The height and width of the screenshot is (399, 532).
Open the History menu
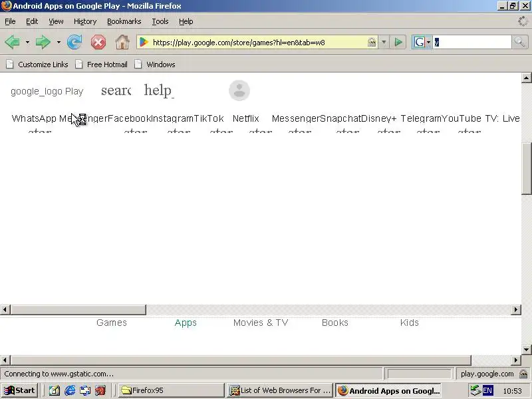click(85, 21)
